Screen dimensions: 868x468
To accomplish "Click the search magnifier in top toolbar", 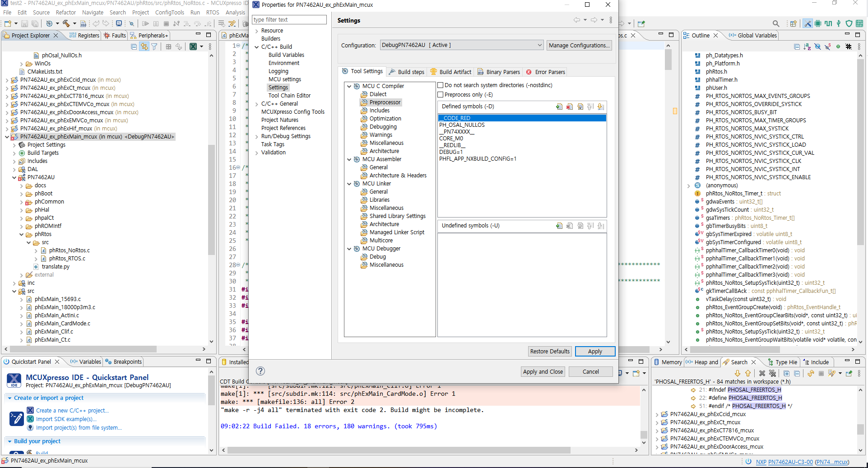I will 775,23.
